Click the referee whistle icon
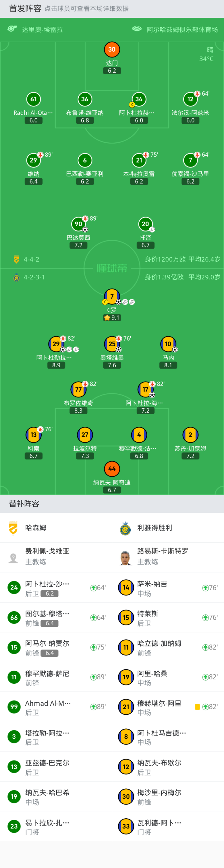This screenshot has height=868, width=224. click(x=12, y=29)
